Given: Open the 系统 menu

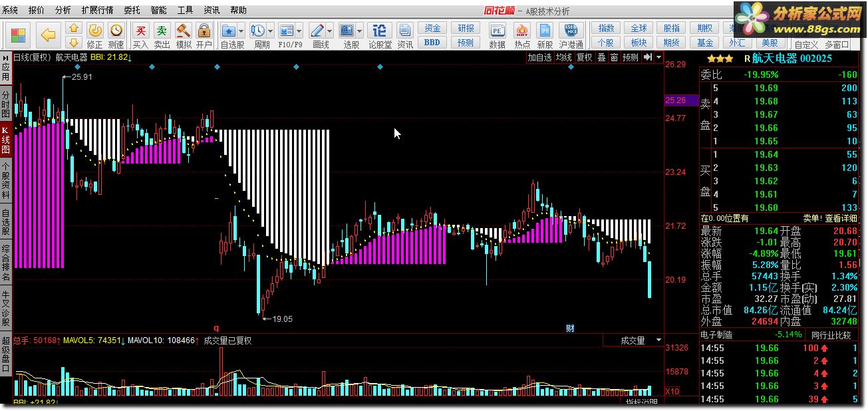Looking at the screenshot, I should coord(10,11).
